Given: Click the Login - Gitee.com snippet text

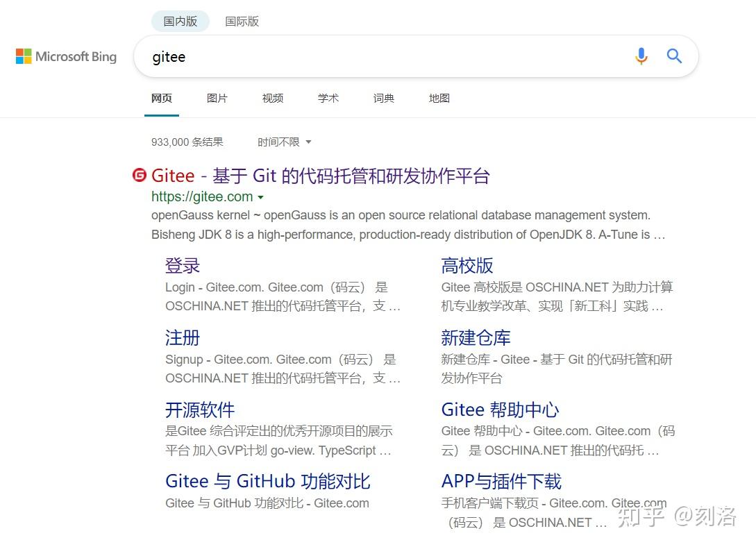Looking at the screenshot, I should click(x=283, y=297).
